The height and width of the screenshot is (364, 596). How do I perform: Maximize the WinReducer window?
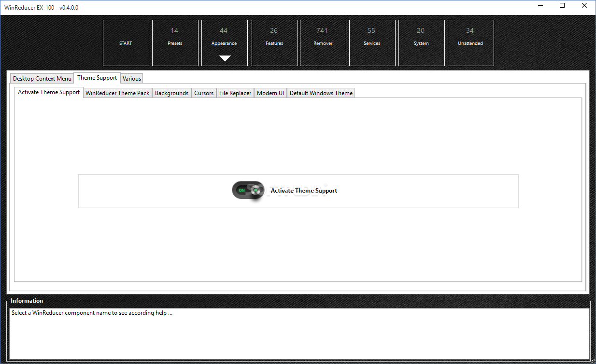click(562, 6)
